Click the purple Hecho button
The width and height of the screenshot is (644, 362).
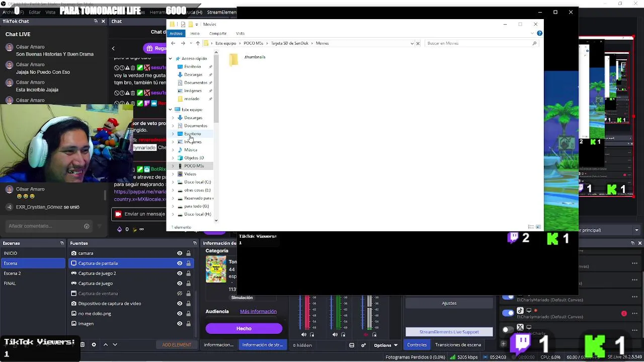(x=244, y=329)
